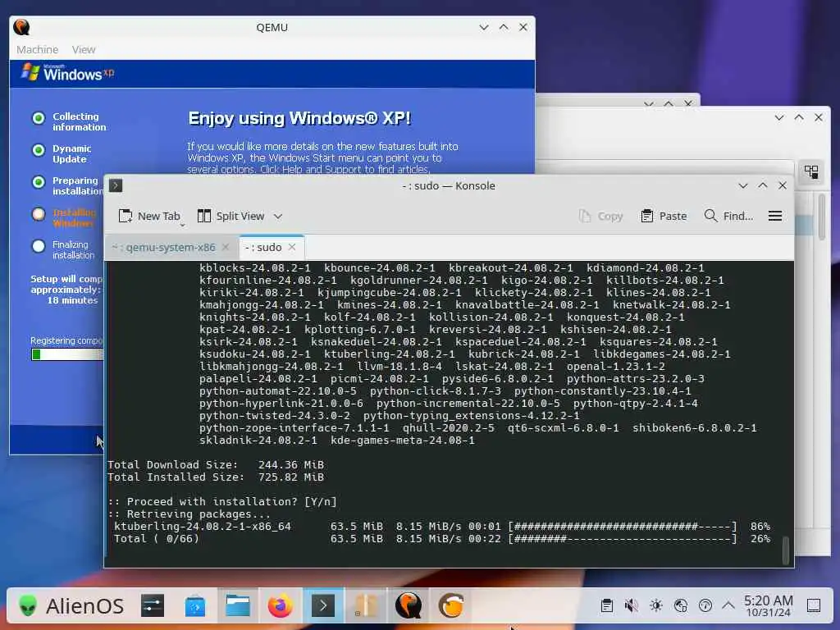Close the qemu-system-x86 tab

pos(226,247)
